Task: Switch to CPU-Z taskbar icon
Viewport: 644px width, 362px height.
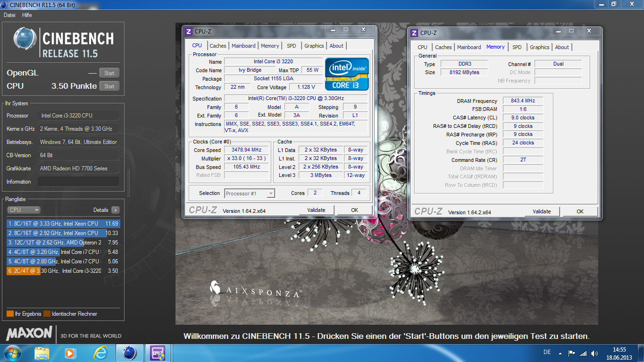Action: click(157, 353)
